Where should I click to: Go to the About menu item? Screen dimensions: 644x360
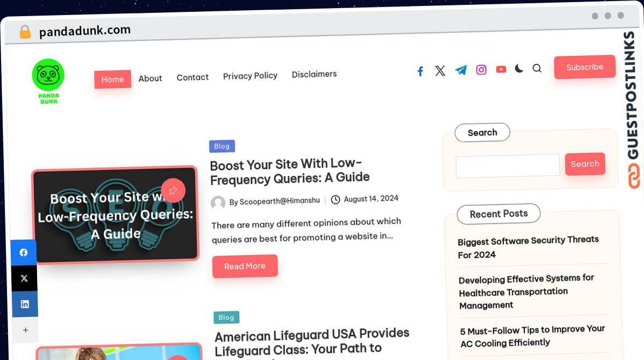click(x=150, y=78)
